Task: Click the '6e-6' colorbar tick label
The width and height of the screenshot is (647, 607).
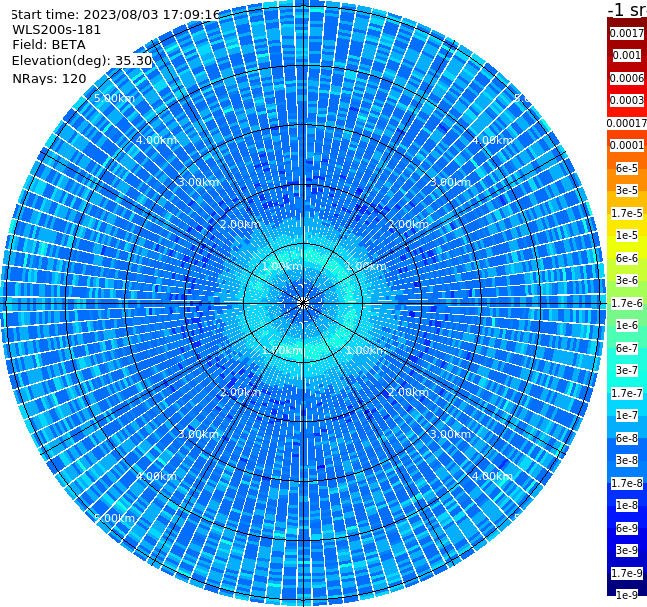Action: pos(627,258)
